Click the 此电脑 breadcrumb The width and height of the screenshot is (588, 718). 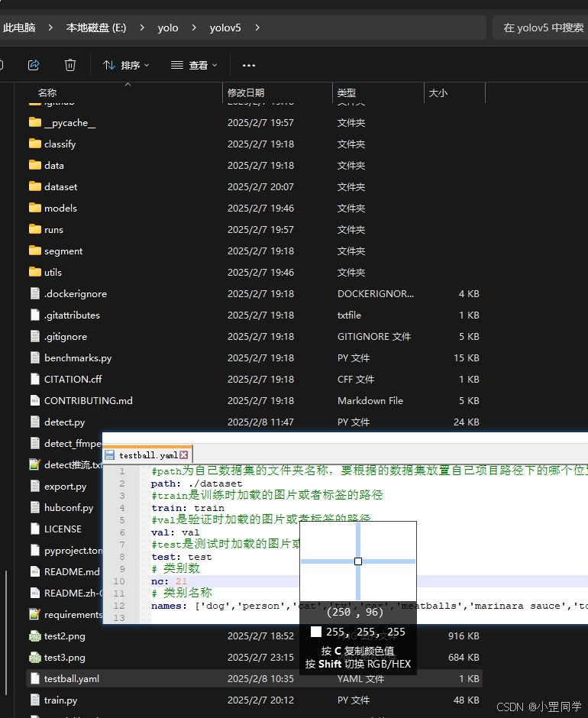coord(19,28)
